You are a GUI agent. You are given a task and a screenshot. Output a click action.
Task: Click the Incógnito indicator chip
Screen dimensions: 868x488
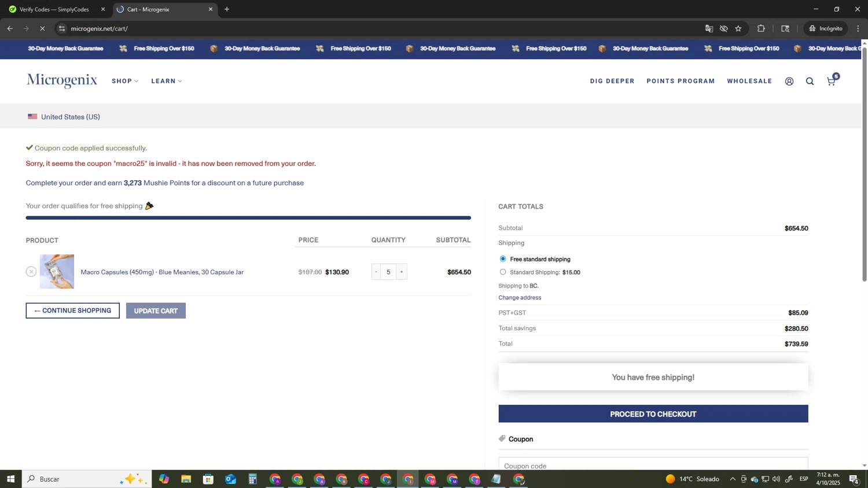(x=826, y=28)
